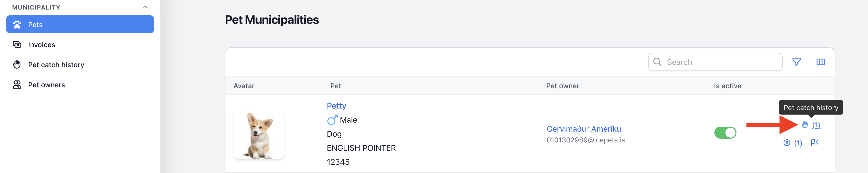
Task: Click the paw icon beside Pets
Action: click(17, 24)
